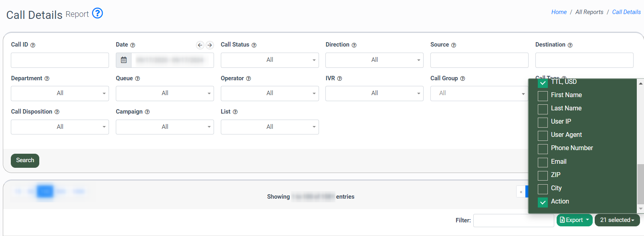Toggle the 21 selected columns menu
644x236 pixels.
point(617,220)
